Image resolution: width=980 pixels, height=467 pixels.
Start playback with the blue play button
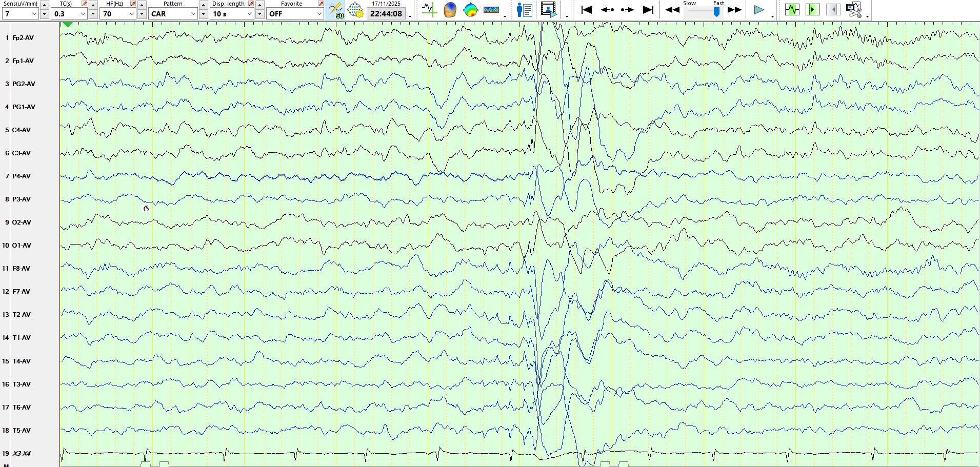[x=759, y=10]
